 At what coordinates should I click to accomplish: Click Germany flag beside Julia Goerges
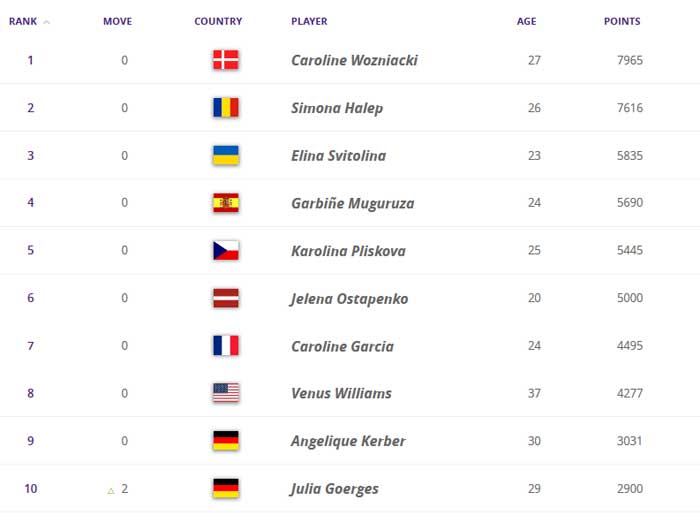225,489
